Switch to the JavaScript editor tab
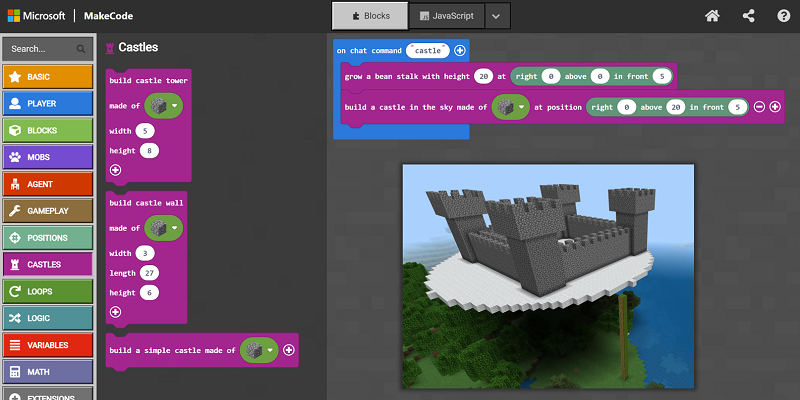The image size is (800, 400). click(x=446, y=16)
